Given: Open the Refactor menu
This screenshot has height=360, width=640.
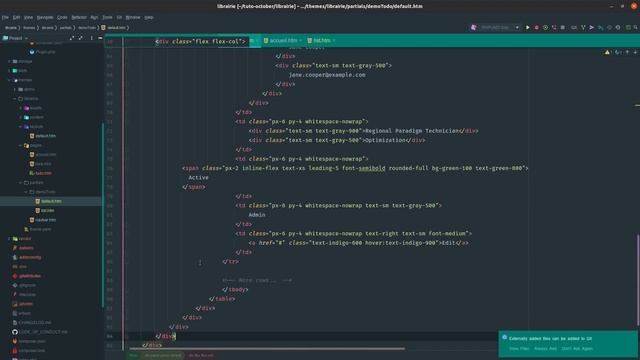Looking at the screenshot, I should tap(79, 17).
